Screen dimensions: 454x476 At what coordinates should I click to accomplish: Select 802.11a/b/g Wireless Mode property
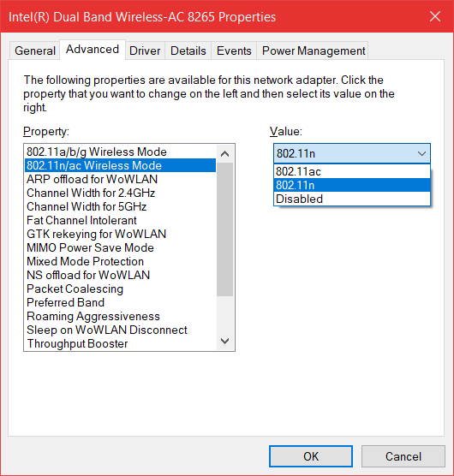point(120,152)
